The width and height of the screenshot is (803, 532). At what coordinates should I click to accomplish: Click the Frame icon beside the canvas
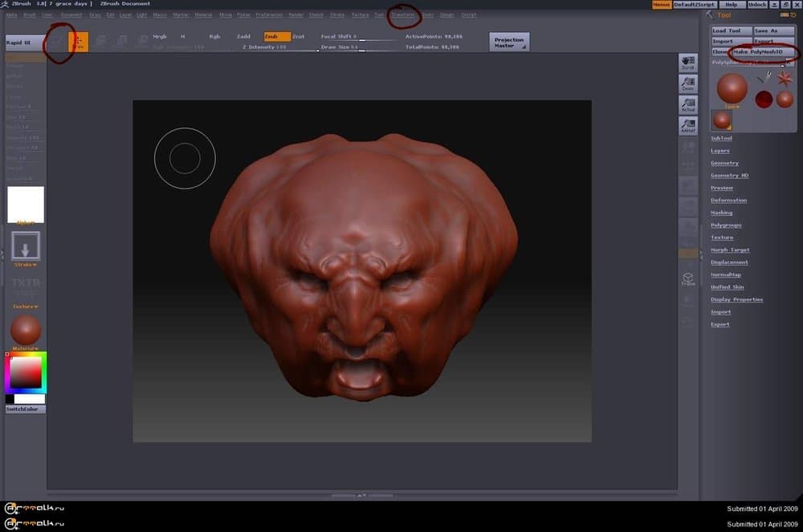point(688,278)
